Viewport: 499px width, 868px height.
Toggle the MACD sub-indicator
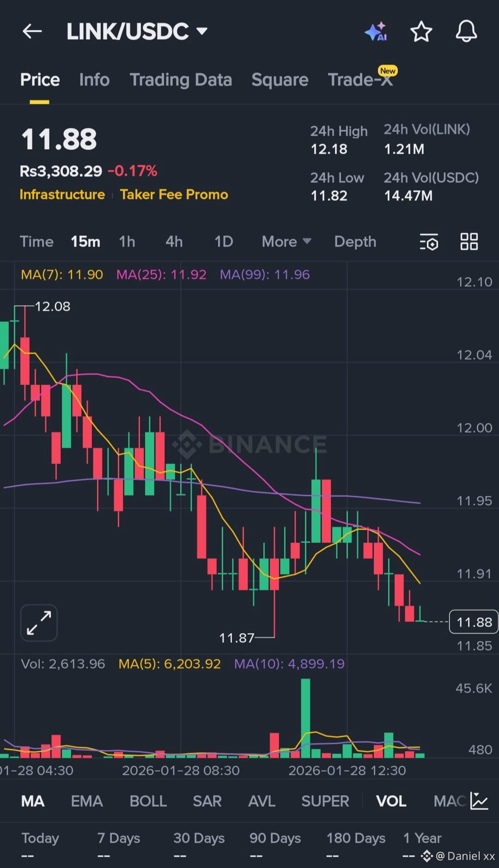click(x=450, y=801)
